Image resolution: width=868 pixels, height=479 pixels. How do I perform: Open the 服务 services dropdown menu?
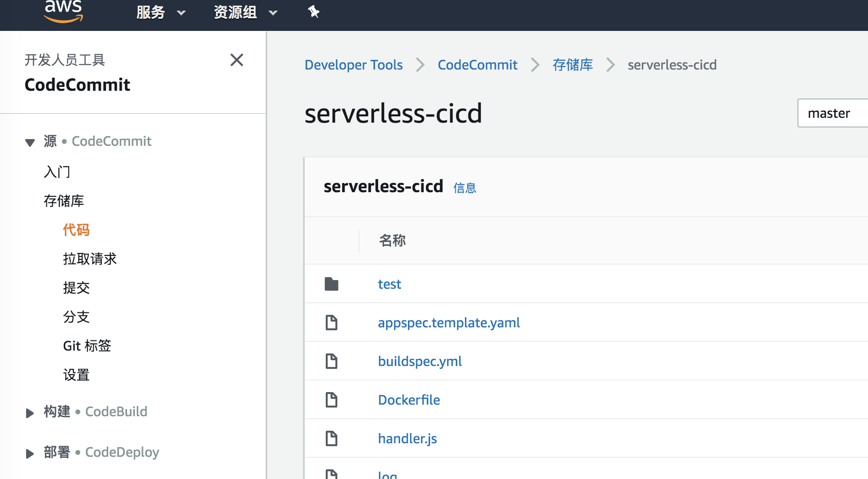coord(161,12)
